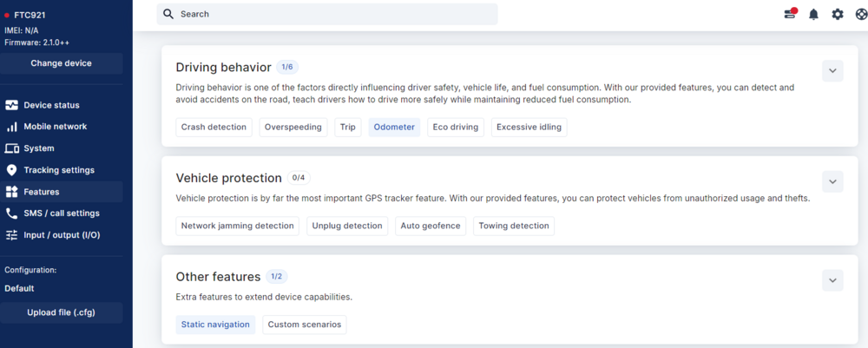
Task: Click into the Search field
Action: tap(330, 14)
